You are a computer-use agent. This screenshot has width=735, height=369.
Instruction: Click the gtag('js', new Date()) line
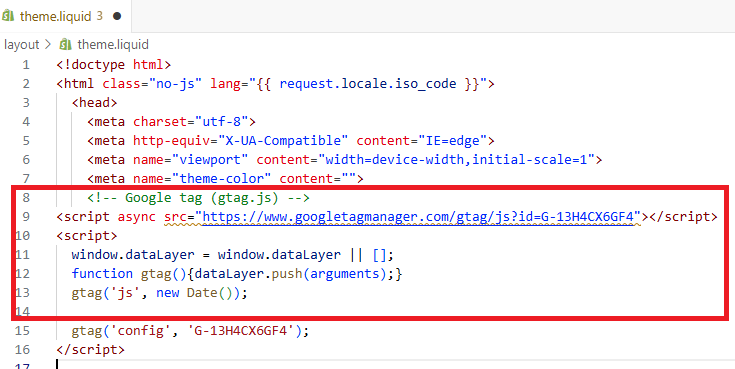point(159,293)
